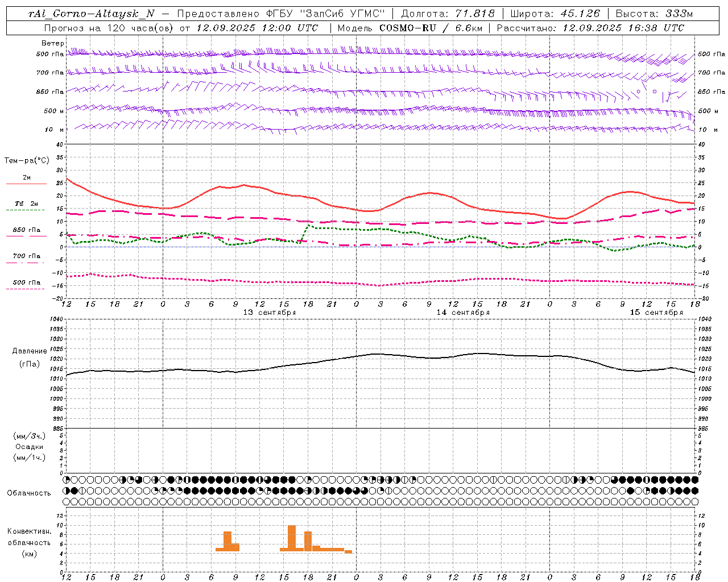Click the Прогноз на 120 часа(ов) text
The width and height of the screenshot is (728, 582).
(109, 28)
